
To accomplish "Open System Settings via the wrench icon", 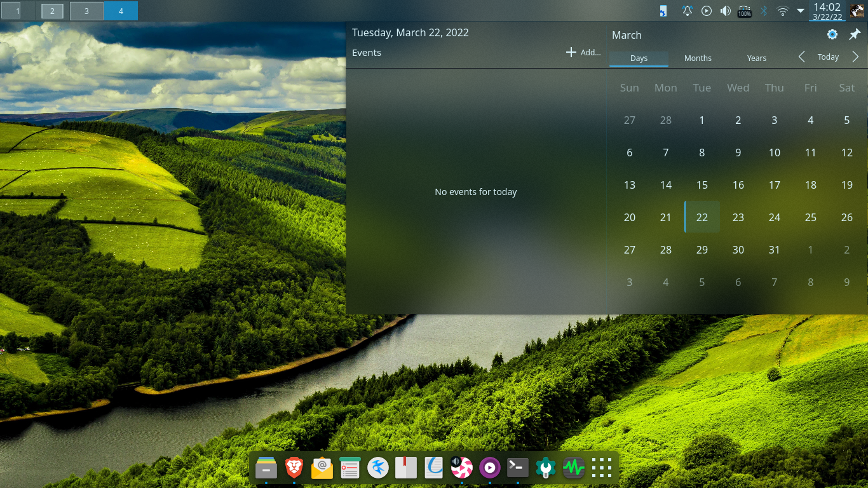I will coord(545,468).
